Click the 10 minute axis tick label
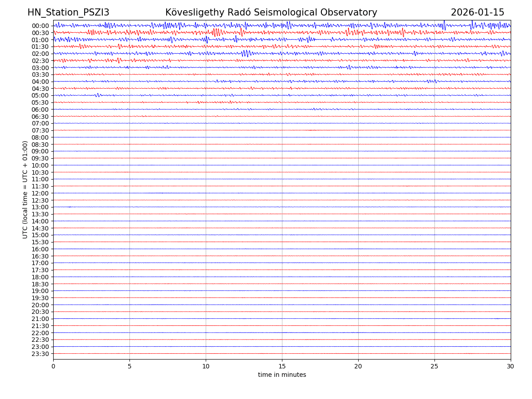The height and width of the screenshot is (399, 532). (x=206, y=367)
